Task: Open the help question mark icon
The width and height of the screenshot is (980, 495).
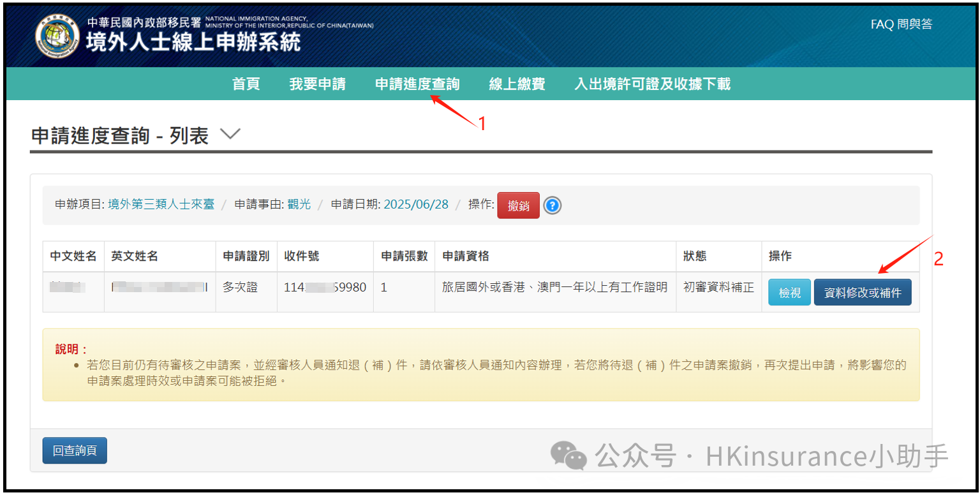Action: [552, 205]
